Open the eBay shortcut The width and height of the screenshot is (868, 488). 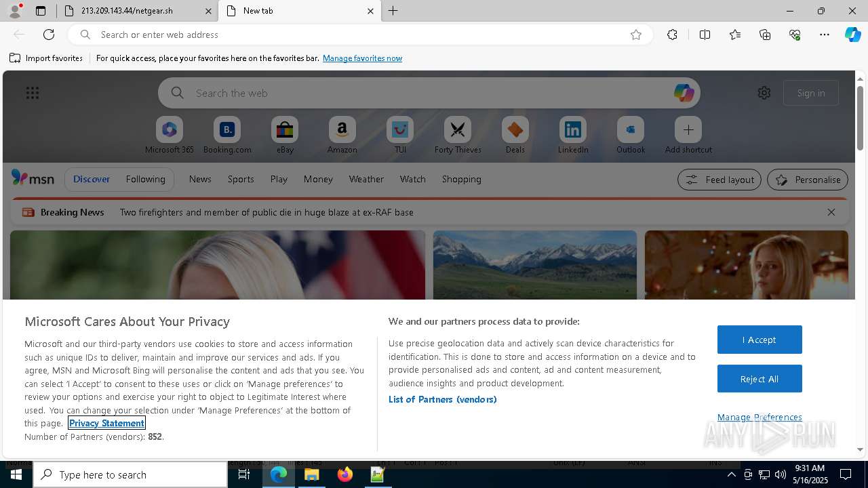285,135
